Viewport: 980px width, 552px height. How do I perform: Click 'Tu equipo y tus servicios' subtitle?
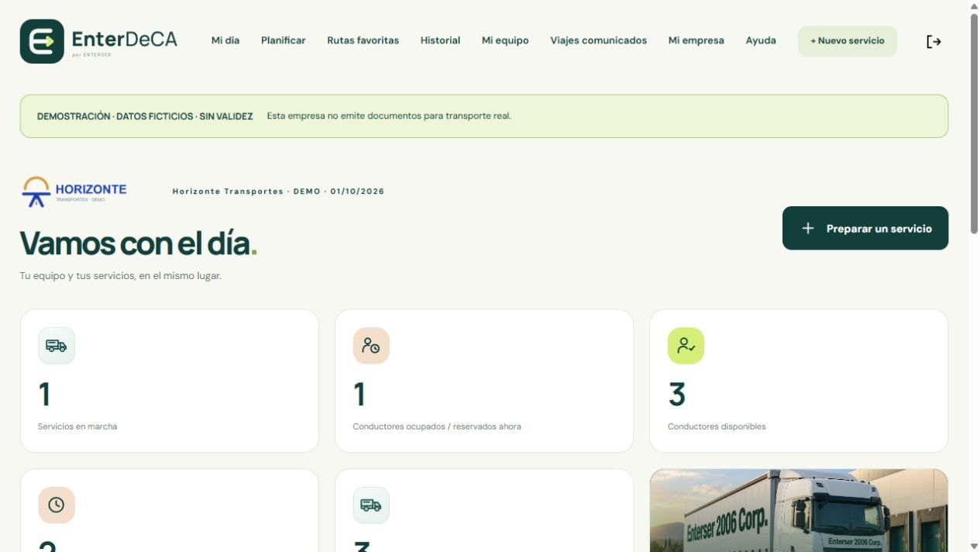pos(120,276)
